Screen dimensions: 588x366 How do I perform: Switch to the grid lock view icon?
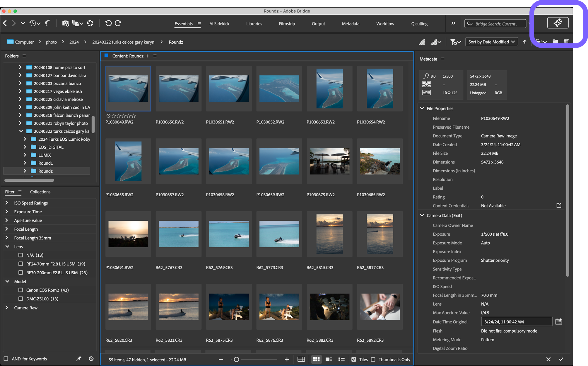(301, 359)
